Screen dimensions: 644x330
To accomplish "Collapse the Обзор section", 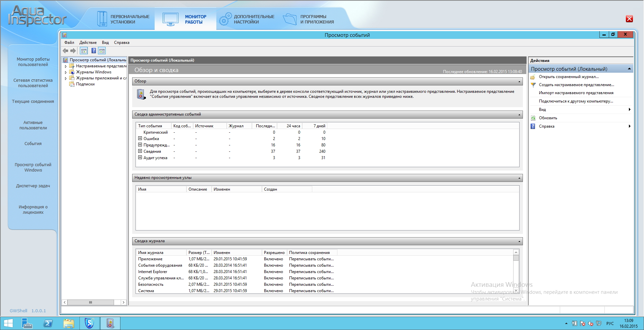I will point(519,81).
